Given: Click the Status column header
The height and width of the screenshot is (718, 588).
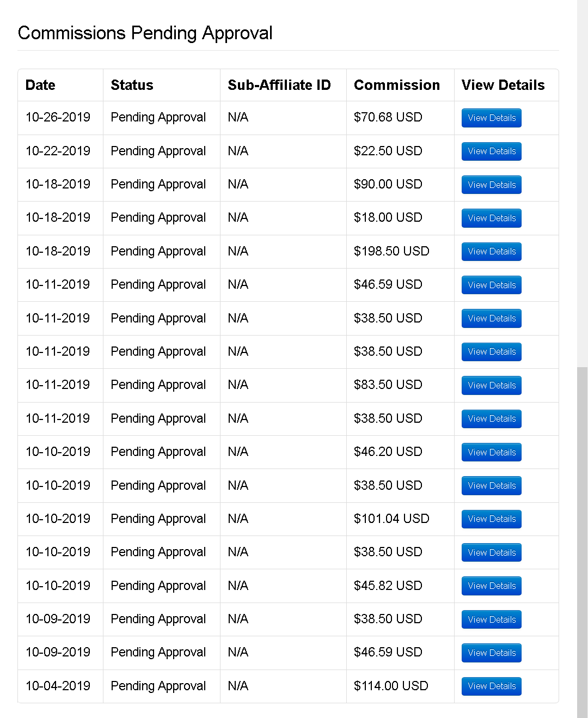Looking at the screenshot, I should pyautogui.click(x=132, y=85).
